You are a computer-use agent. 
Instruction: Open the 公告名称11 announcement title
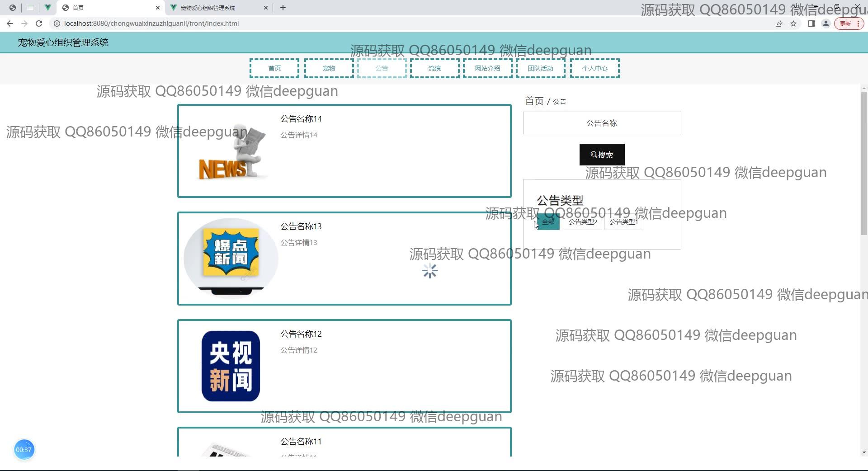pos(301,442)
